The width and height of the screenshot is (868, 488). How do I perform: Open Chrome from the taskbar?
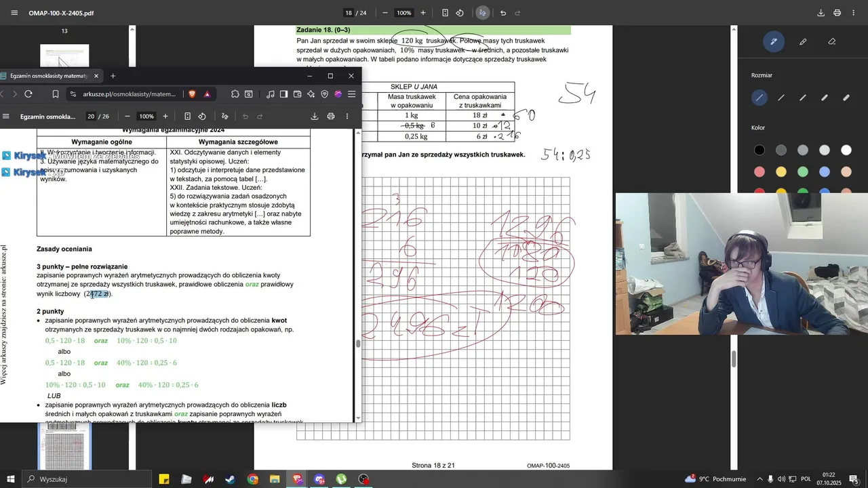click(253, 479)
